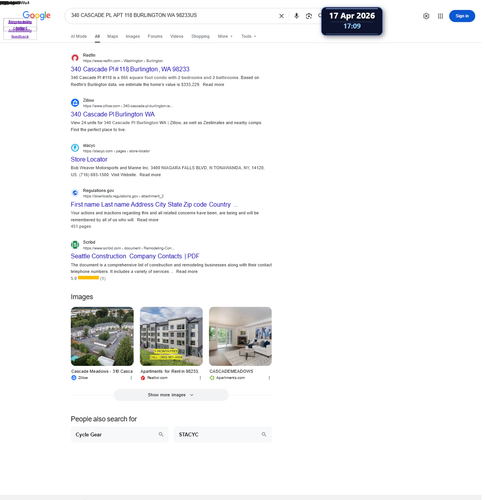487x500 pixels.
Task: Click the 17 Apr 2026 date overlay
Action: tap(352, 21)
